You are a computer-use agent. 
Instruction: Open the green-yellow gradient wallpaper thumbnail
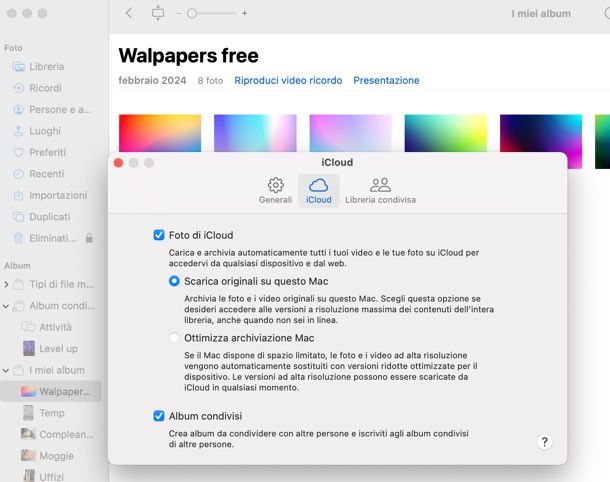446,133
